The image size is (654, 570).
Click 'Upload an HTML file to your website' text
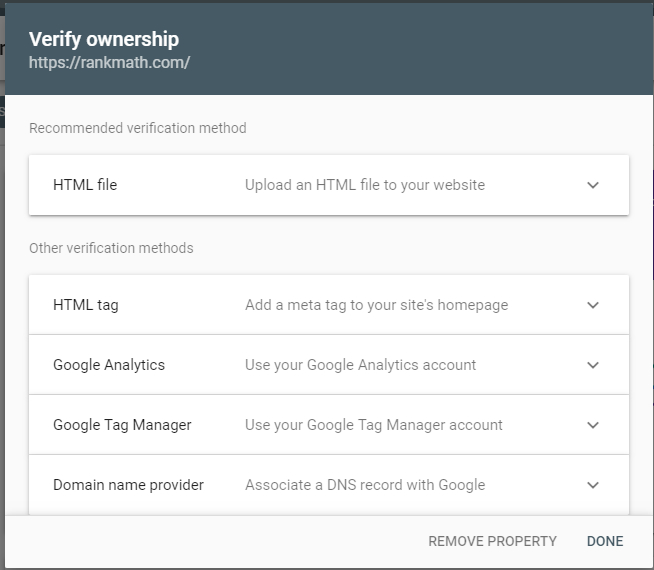click(365, 185)
